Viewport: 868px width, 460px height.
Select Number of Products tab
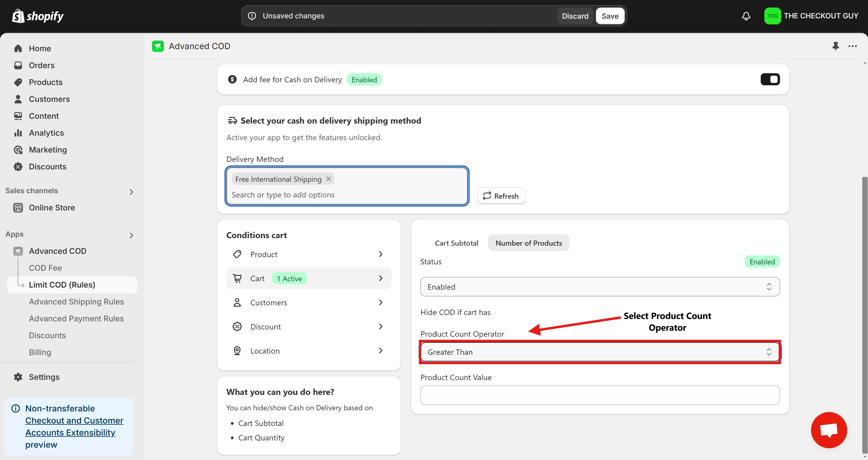click(529, 243)
